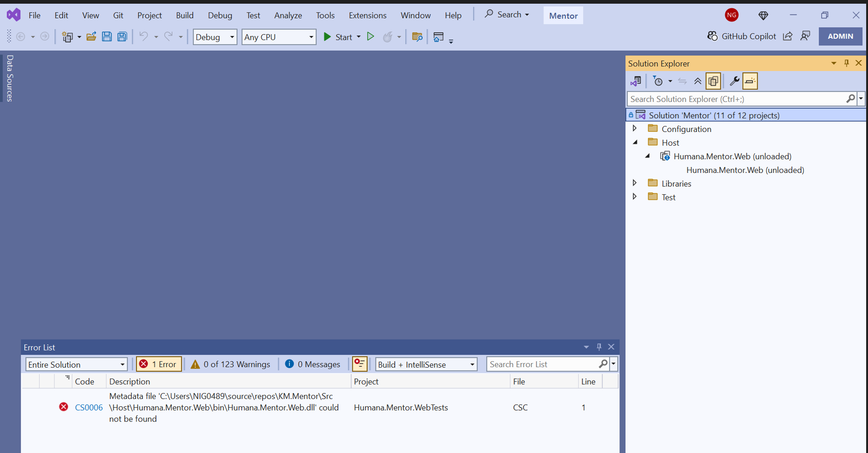Start Without Debugging using the outlined play icon

[370, 36]
